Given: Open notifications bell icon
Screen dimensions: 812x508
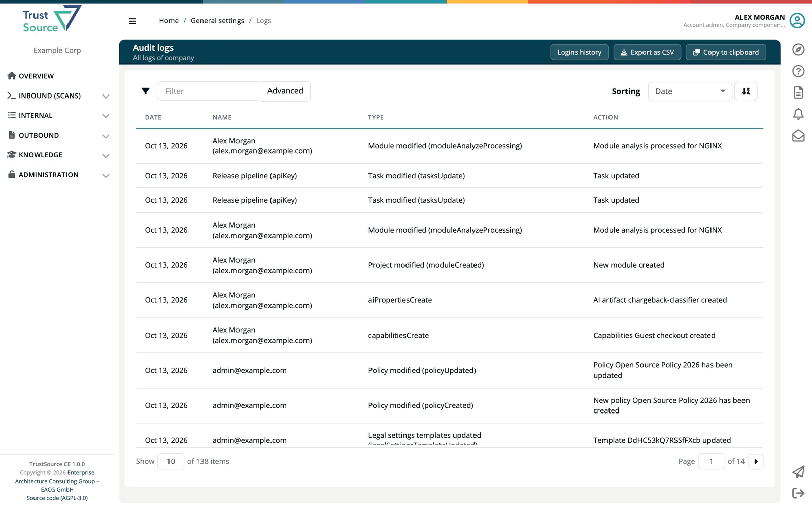Looking at the screenshot, I should coord(798,114).
